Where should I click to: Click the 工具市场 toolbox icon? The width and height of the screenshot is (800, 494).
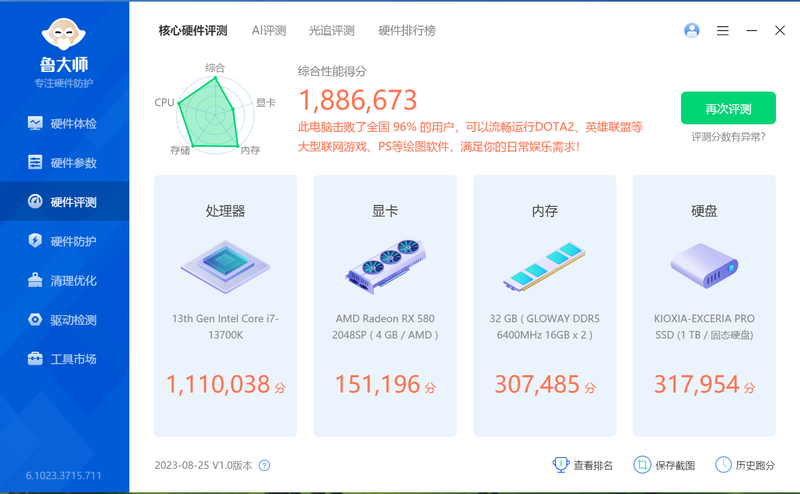pyautogui.click(x=35, y=359)
